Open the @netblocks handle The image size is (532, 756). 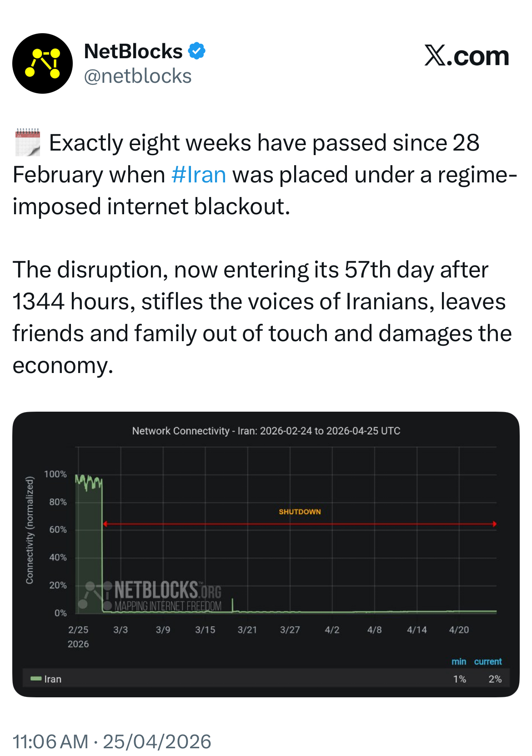pos(138,76)
